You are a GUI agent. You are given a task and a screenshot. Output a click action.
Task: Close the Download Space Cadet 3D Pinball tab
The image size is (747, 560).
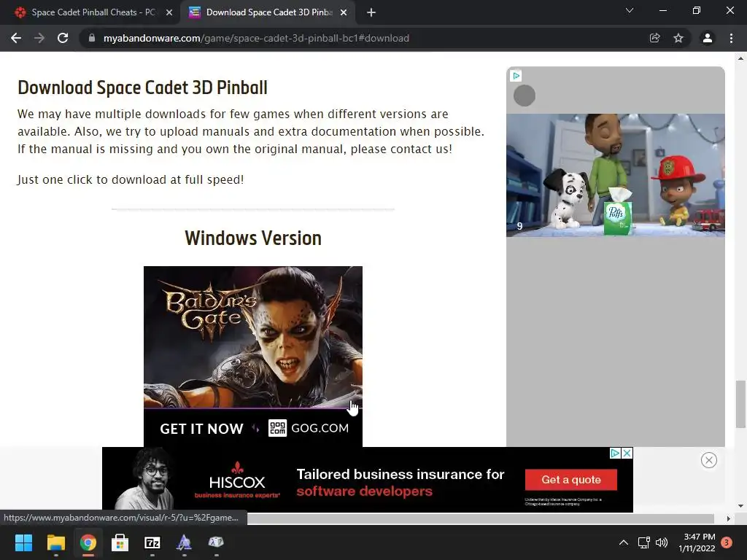click(344, 12)
